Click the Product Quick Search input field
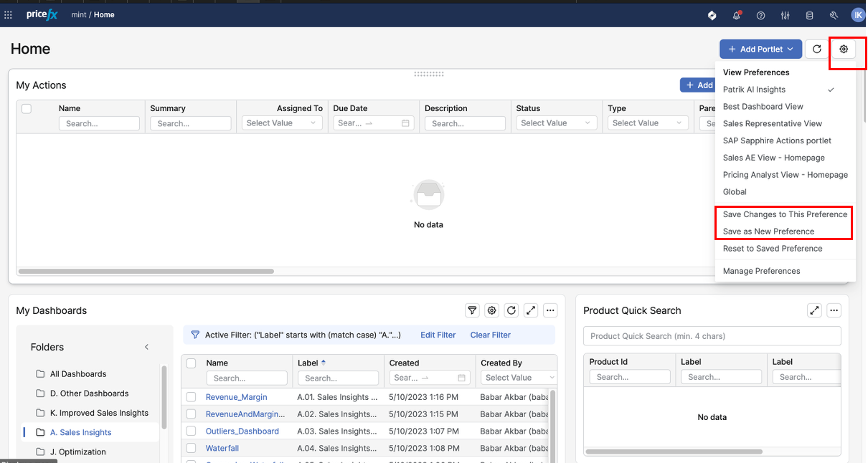The height and width of the screenshot is (463, 868). (712, 336)
